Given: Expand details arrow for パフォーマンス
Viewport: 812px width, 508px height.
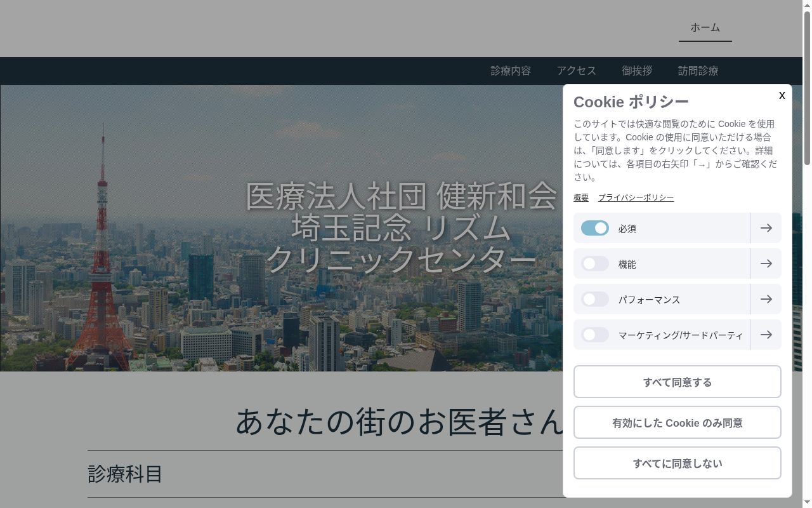Looking at the screenshot, I should click(766, 299).
